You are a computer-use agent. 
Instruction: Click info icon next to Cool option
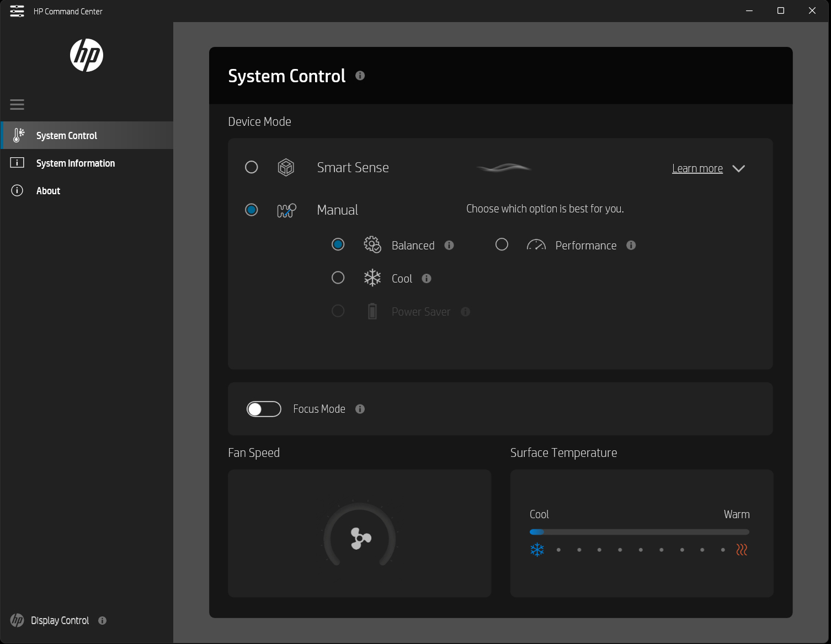point(427,278)
